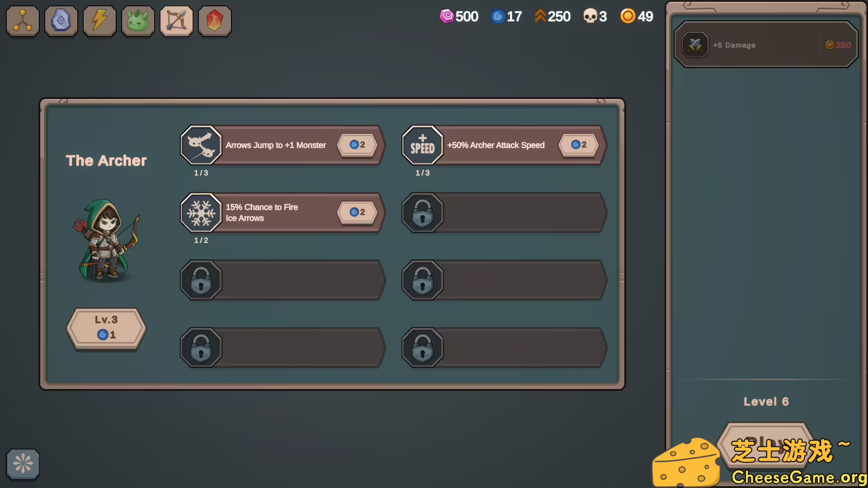The height and width of the screenshot is (488, 868).
Task: Select the lightning bolt tab
Action: 99,21
